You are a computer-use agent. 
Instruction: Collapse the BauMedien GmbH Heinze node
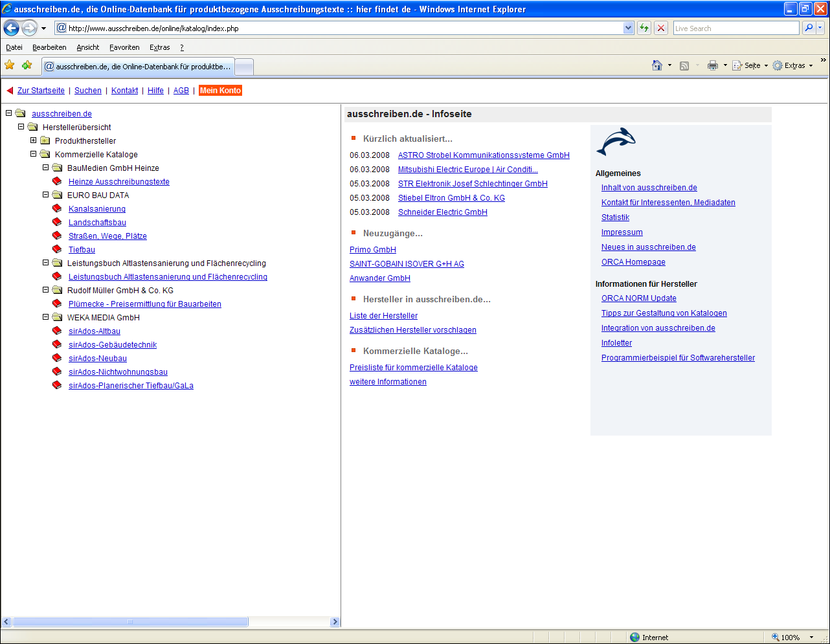pos(46,168)
